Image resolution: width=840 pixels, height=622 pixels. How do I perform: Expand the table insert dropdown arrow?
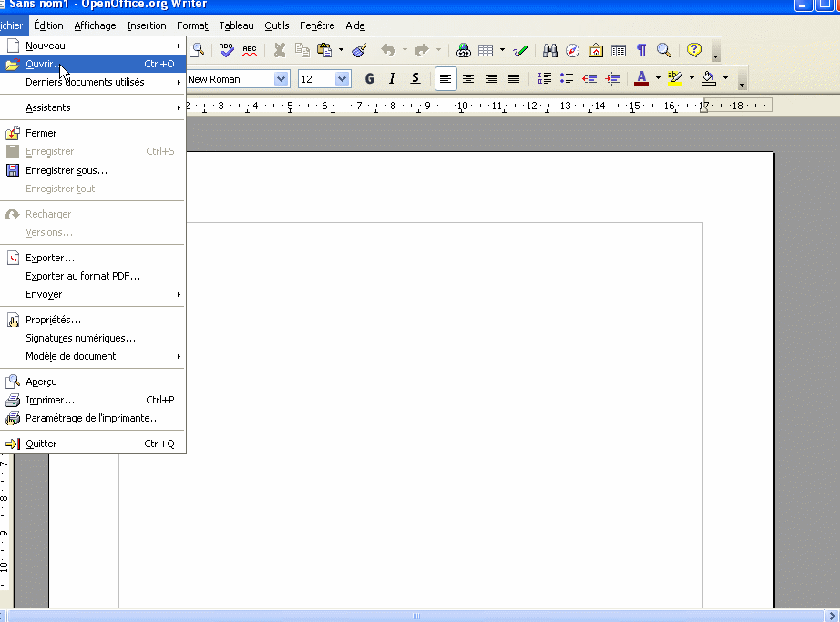click(502, 50)
